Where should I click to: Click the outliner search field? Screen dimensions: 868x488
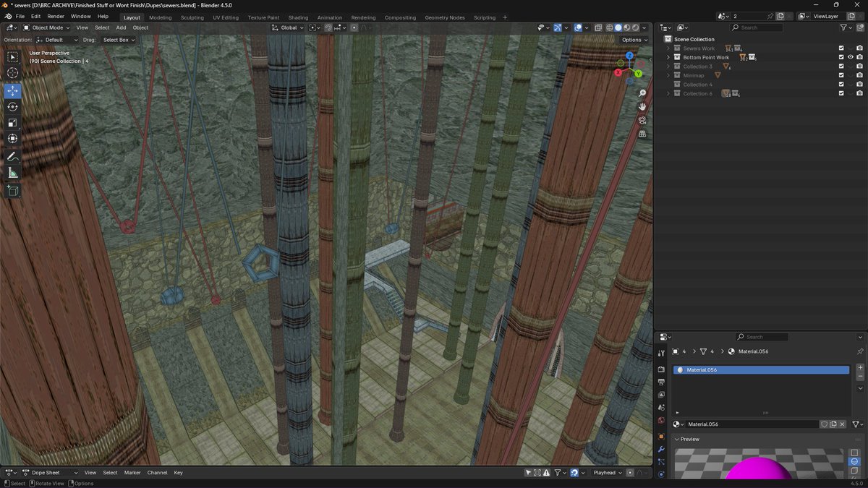point(756,27)
